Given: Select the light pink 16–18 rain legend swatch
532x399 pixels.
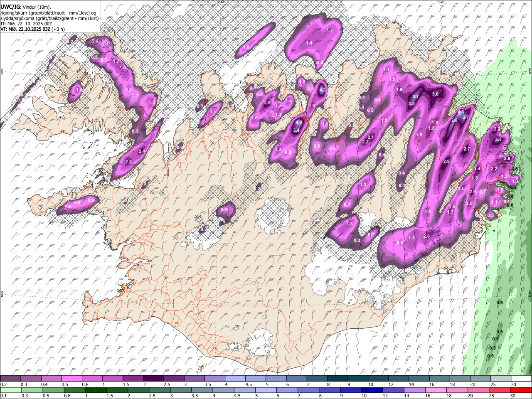Looking at the screenshot, I should tap(436, 390).
